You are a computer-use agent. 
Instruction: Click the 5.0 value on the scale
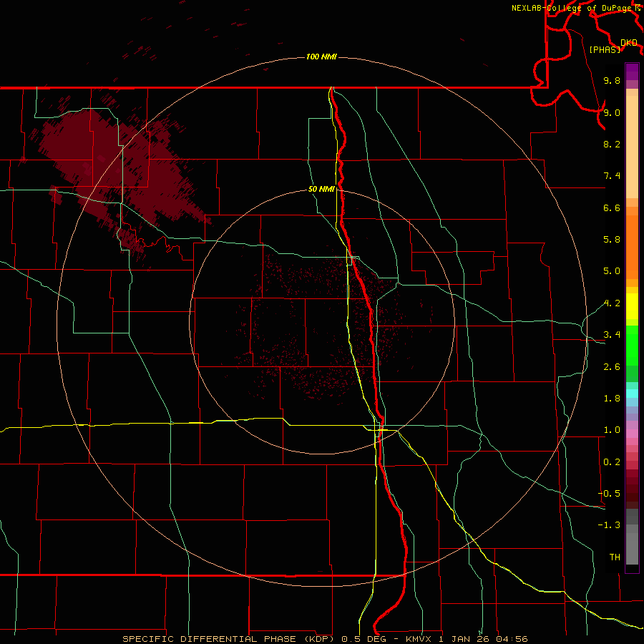pyautogui.click(x=612, y=271)
